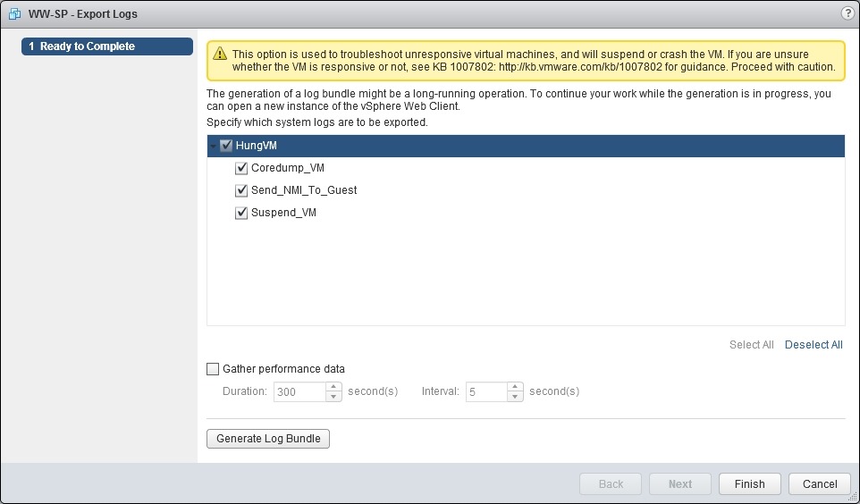
Task: Click the Finish button
Action: tap(749, 484)
